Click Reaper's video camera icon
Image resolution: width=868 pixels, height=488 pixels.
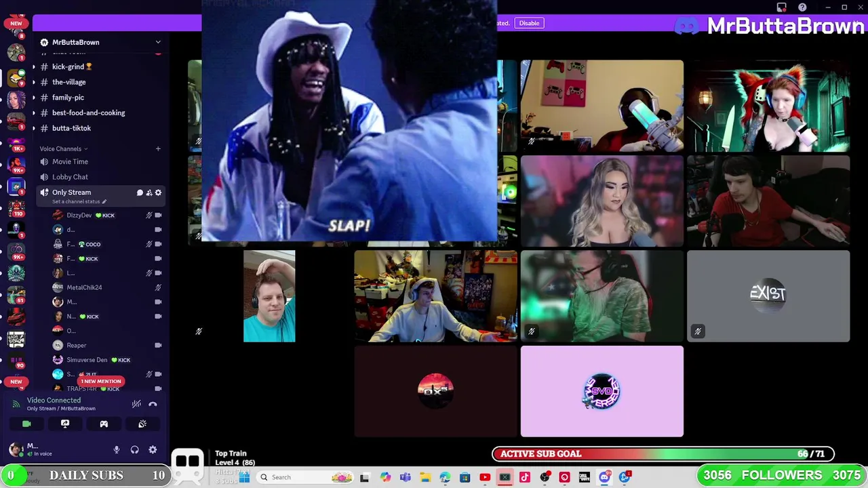click(x=158, y=345)
